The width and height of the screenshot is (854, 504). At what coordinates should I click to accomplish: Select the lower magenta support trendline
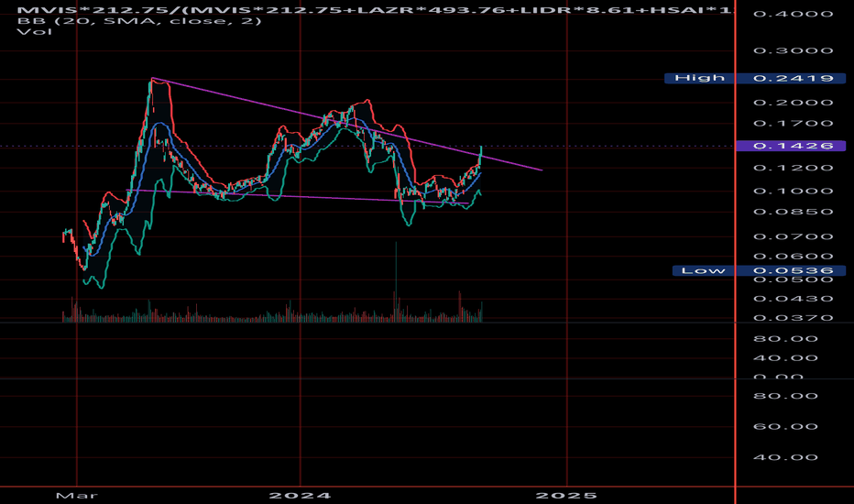[297, 197]
